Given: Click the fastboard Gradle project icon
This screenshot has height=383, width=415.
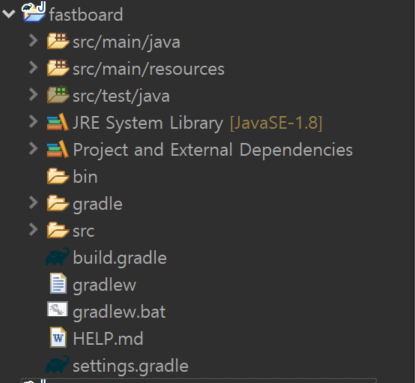Looking at the screenshot, I should pyautogui.click(x=34, y=12).
